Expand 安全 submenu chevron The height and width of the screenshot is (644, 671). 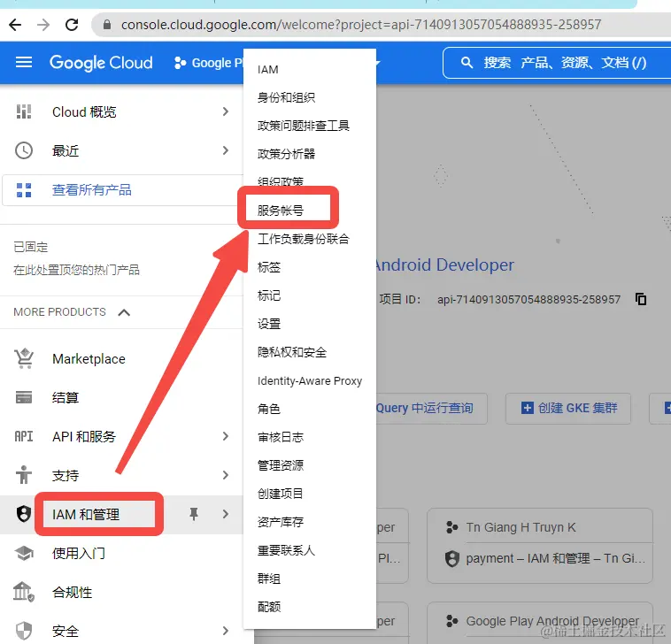[x=226, y=631]
